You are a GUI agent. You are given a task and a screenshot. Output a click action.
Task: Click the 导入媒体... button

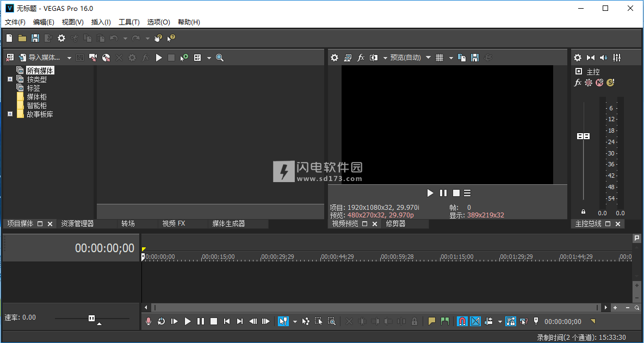click(x=40, y=58)
